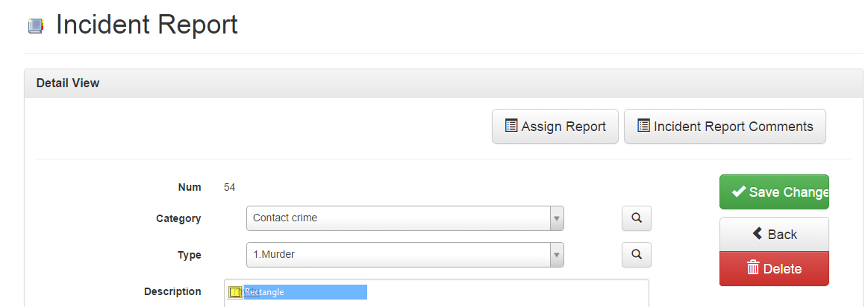
Task: Click the left chevron icon on Back
Action: (x=758, y=233)
